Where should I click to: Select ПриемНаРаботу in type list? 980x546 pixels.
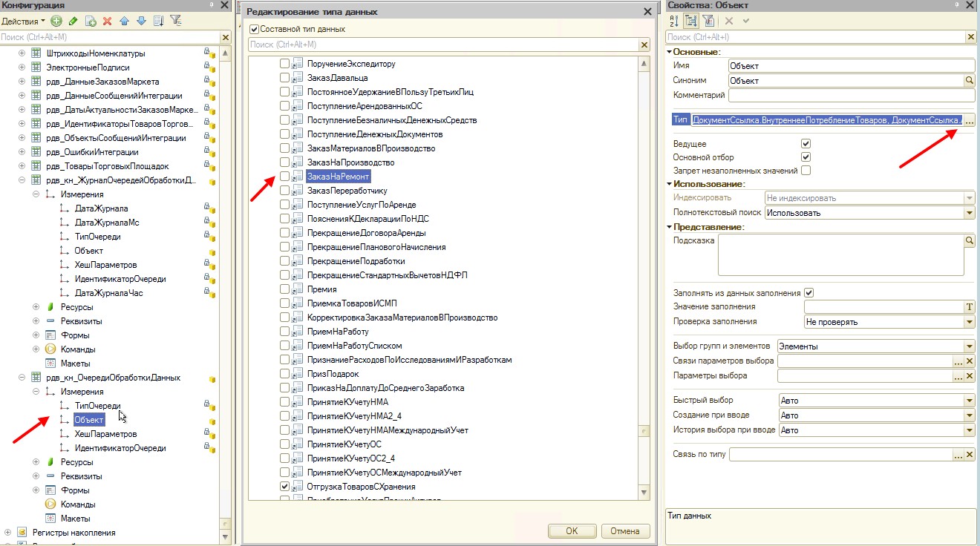tap(339, 332)
